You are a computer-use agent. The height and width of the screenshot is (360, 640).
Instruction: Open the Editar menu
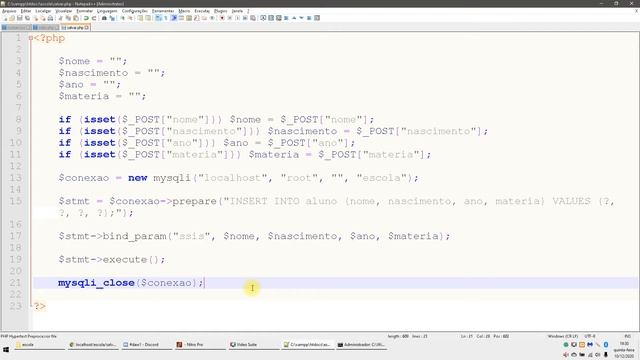coord(26,11)
